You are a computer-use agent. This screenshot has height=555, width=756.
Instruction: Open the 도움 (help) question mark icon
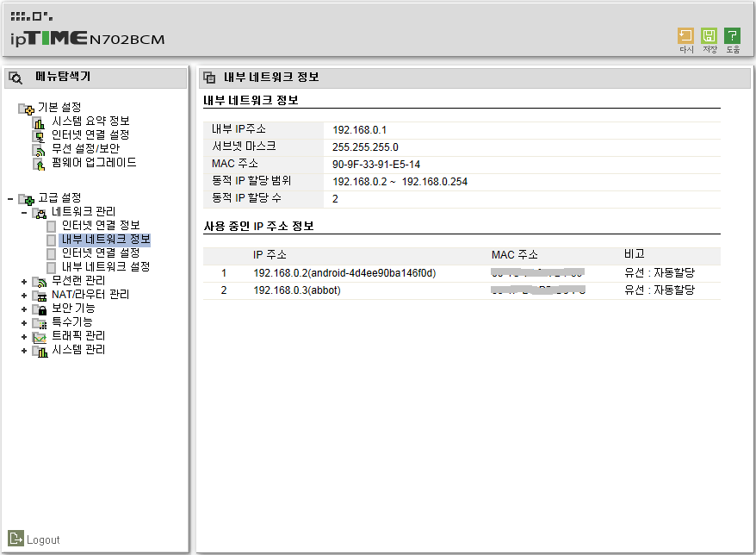coord(732,35)
